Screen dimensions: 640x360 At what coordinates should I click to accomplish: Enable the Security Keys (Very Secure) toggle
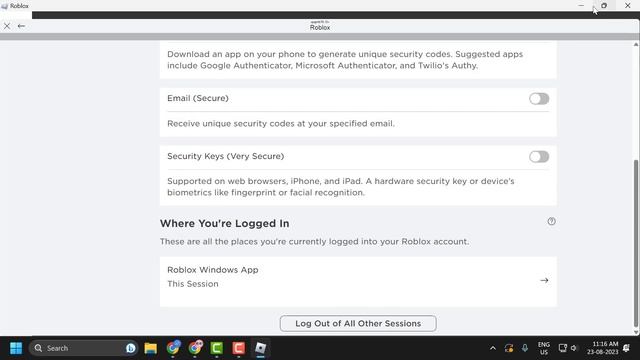[539, 157]
